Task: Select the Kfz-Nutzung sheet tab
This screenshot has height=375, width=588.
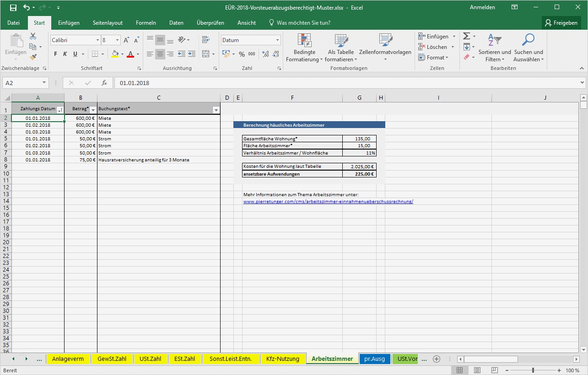Action: pyautogui.click(x=283, y=359)
